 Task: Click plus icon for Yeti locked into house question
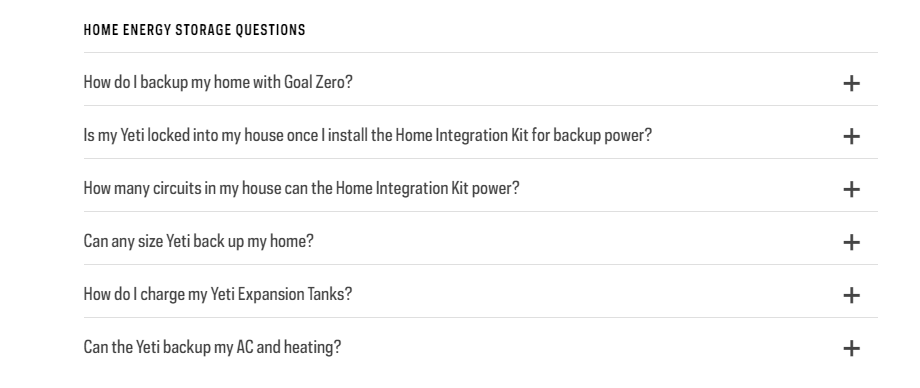click(x=851, y=136)
